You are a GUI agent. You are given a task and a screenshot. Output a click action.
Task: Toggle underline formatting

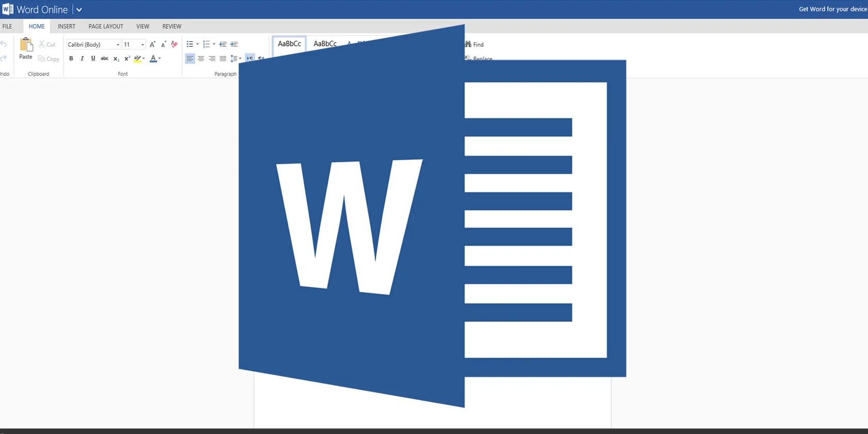(93, 59)
